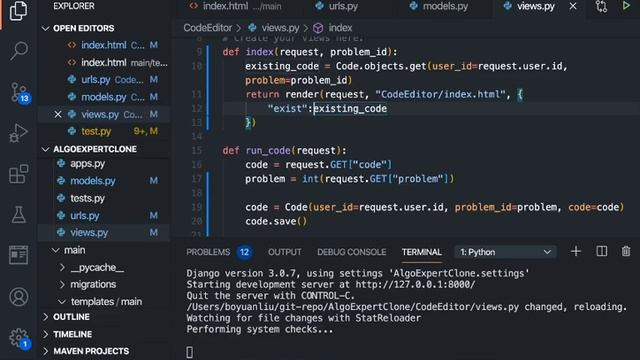Create a new terminal with the plus icon

pyautogui.click(x=576, y=251)
